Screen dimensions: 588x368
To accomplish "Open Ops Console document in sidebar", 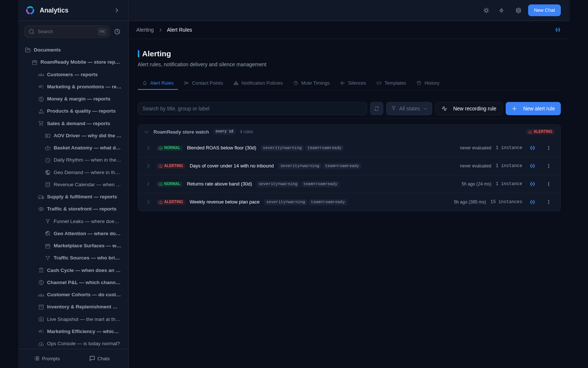I will tap(79, 344).
